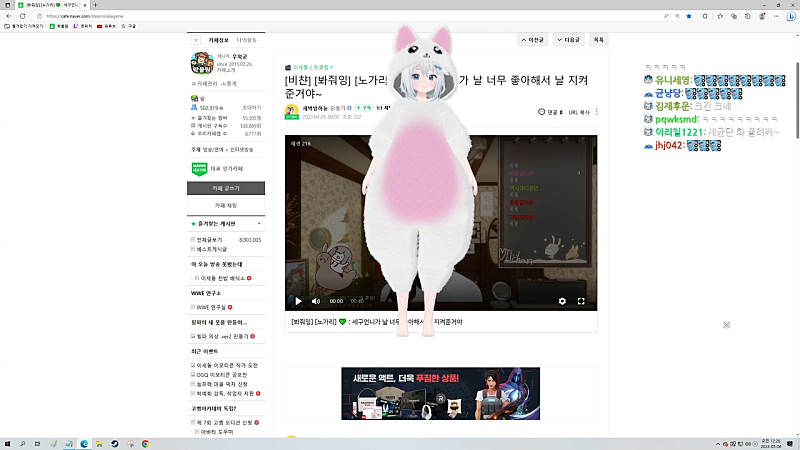
Task: Open the Windows Start menu
Action: (7, 444)
